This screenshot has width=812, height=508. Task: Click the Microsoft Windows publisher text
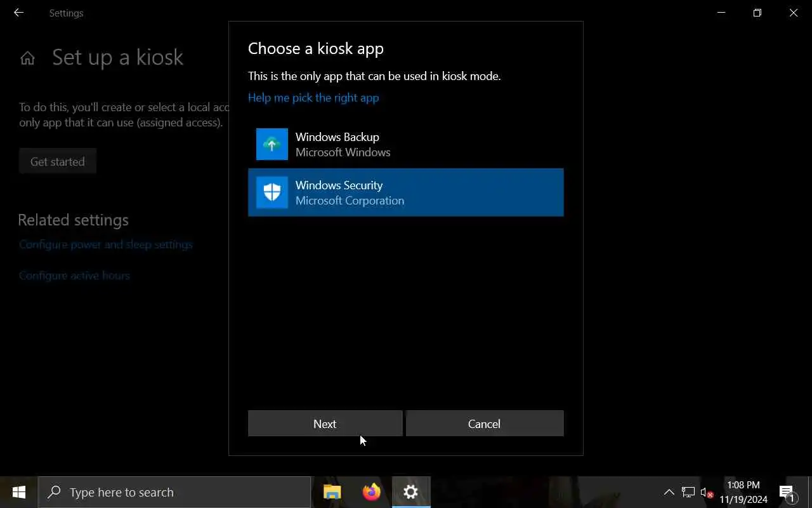[343, 152]
